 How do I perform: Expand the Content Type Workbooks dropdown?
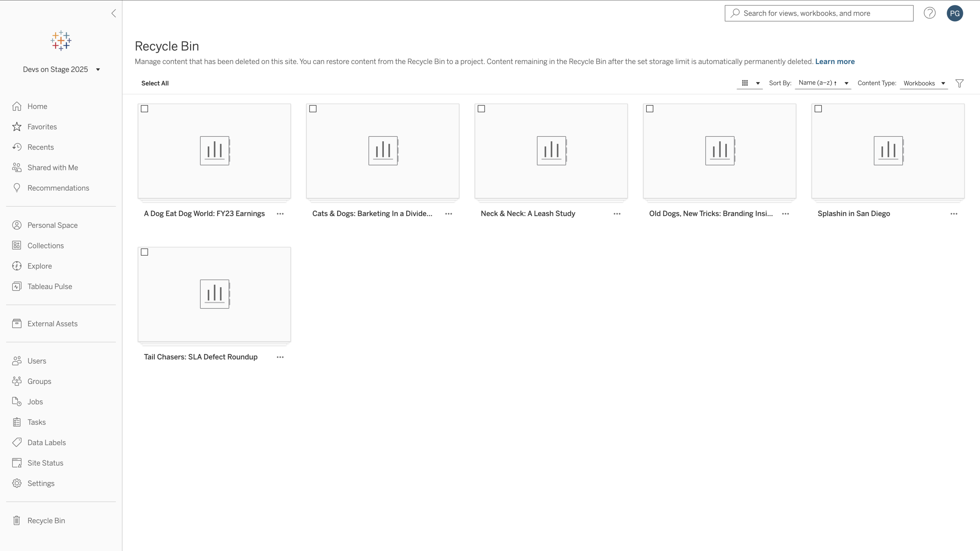924,83
